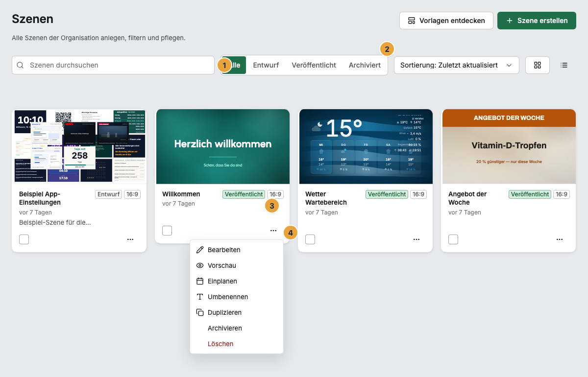Switch to grid view layout icon

coord(538,65)
